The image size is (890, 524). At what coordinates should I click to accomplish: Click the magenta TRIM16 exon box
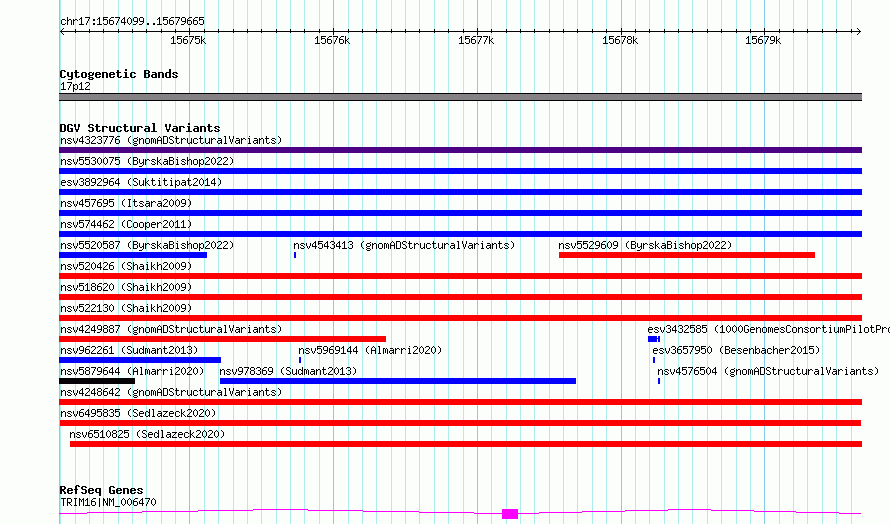(x=510, y=514)
